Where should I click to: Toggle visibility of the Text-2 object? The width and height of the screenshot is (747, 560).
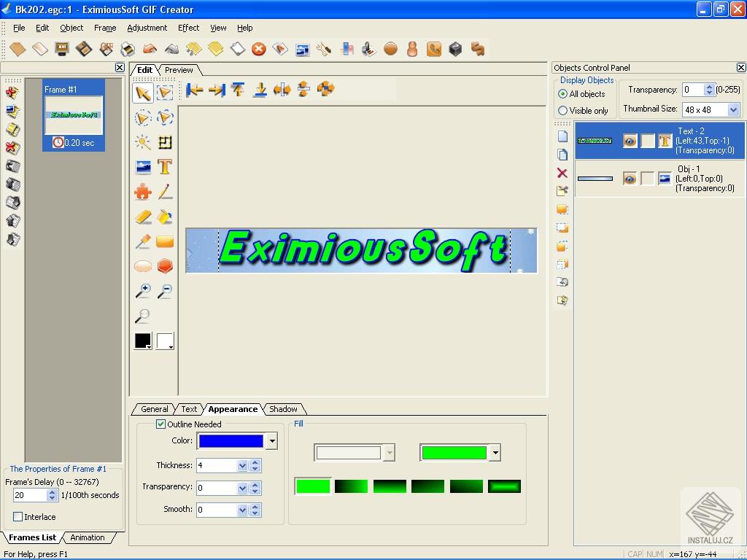tap(630, 141)
